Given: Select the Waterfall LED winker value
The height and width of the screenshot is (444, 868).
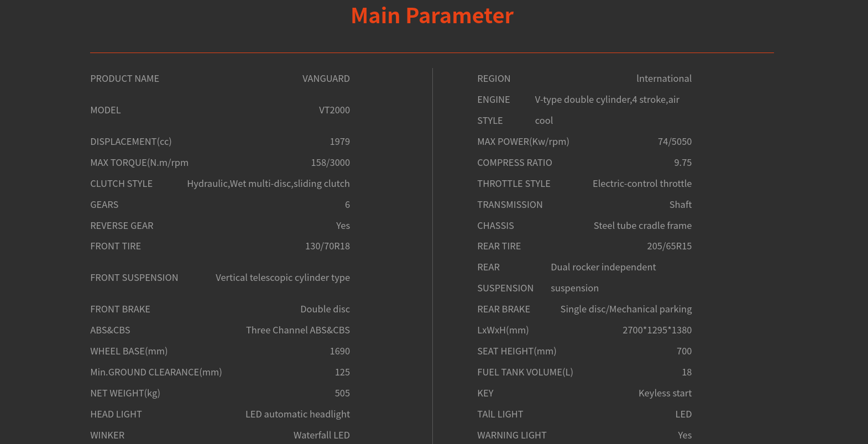Looking at the screenshot, I should (321, 435).
